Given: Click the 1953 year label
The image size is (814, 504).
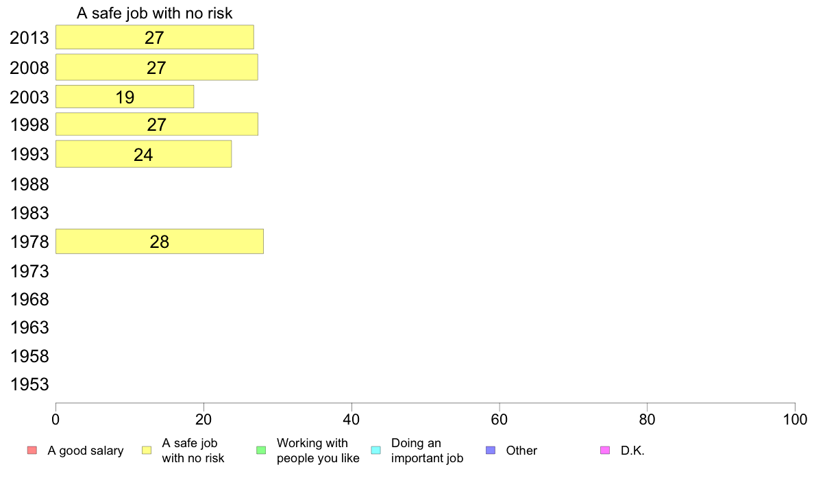Looking at the screenshot, I should click(29, 384).
